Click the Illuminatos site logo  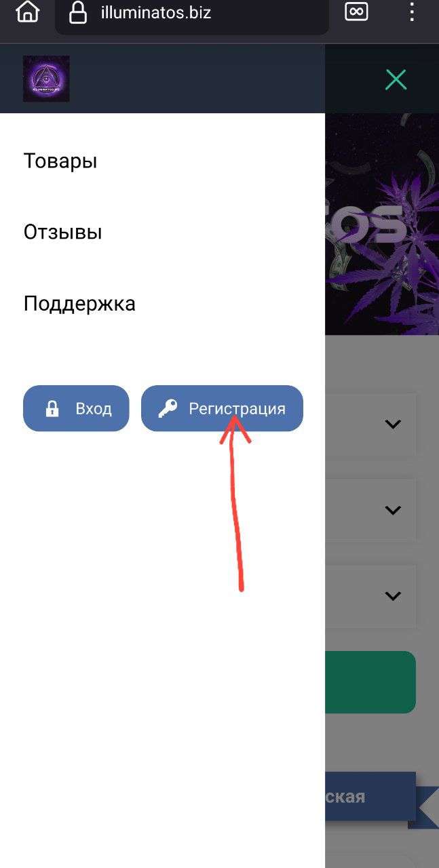click(x=46, y=79)
